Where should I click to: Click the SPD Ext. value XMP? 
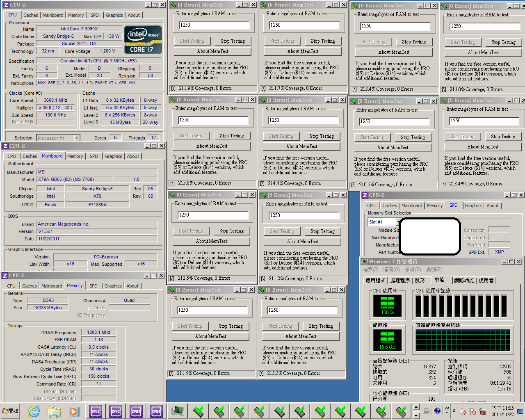point(499,252)
